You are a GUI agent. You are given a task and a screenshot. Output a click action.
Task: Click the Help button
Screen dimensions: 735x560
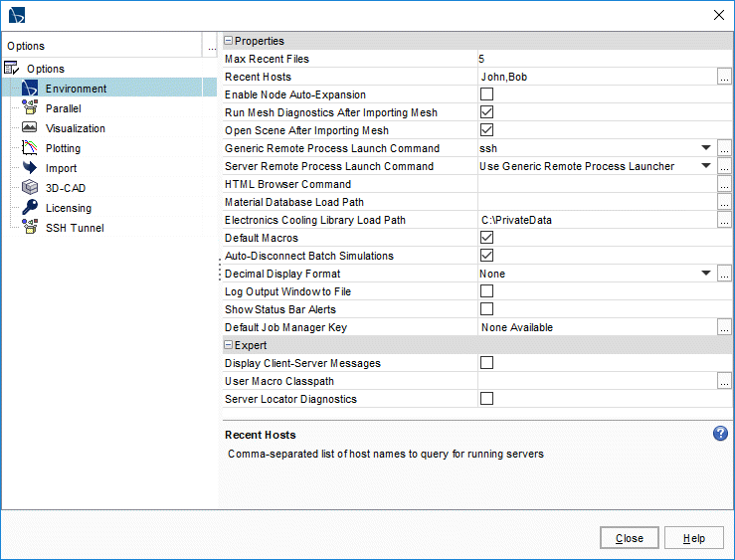tap(694, 538)
